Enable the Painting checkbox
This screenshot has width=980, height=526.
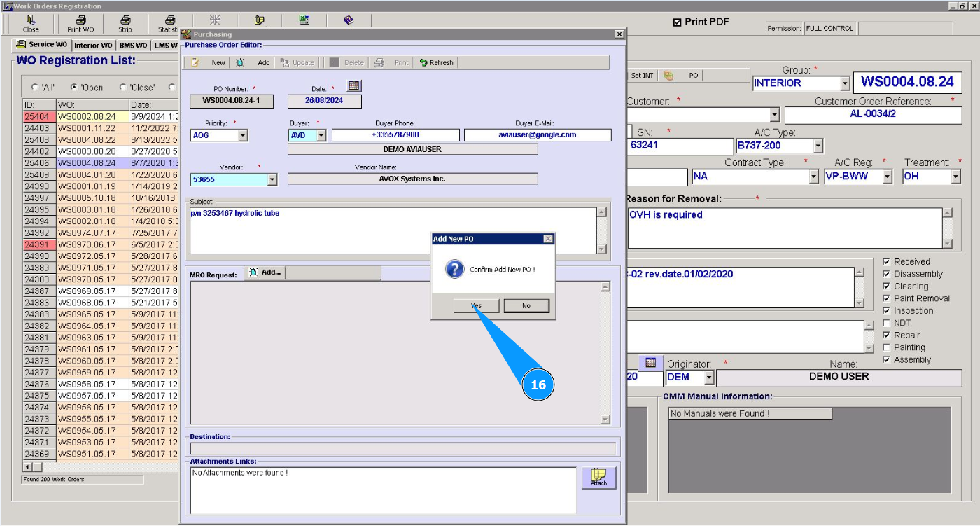tap(887, 347)
